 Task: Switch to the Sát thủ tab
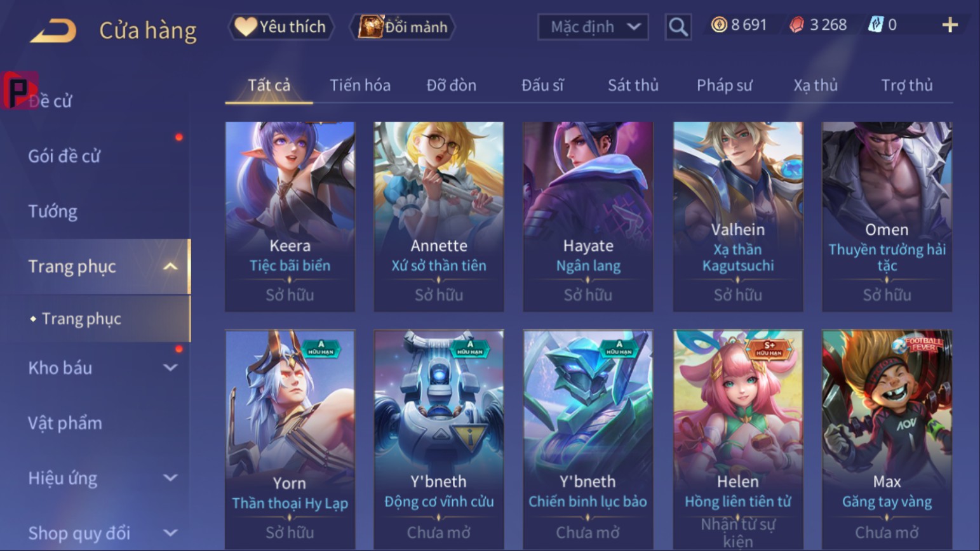point(633,85)
